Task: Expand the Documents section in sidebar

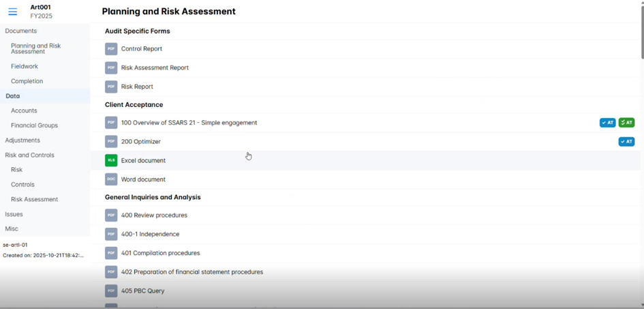Action: (21, 31)
